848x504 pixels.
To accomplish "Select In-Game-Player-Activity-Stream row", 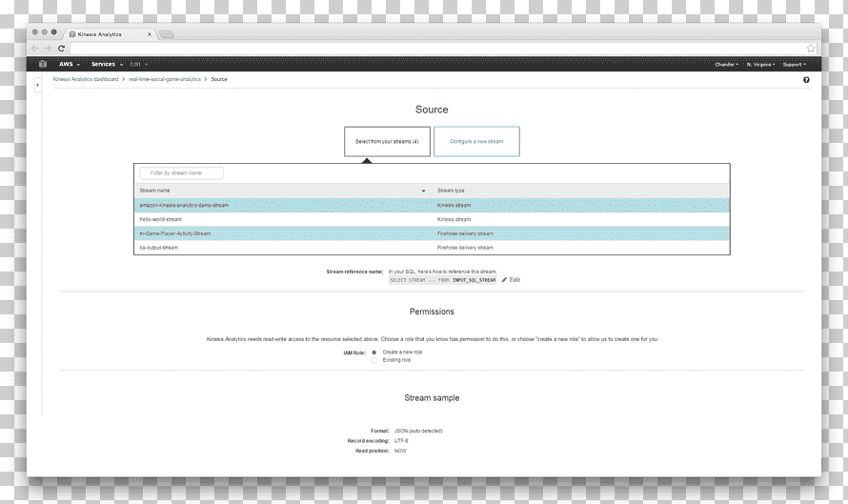I will (x=432, y=233).
